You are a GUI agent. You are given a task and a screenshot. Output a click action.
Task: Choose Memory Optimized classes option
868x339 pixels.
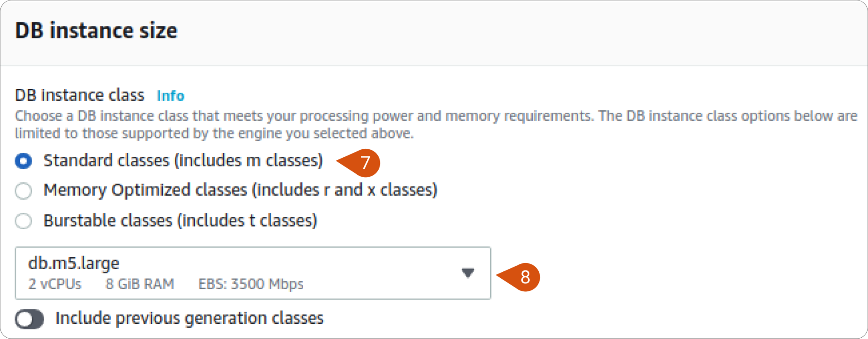click(x=23, y=191)
